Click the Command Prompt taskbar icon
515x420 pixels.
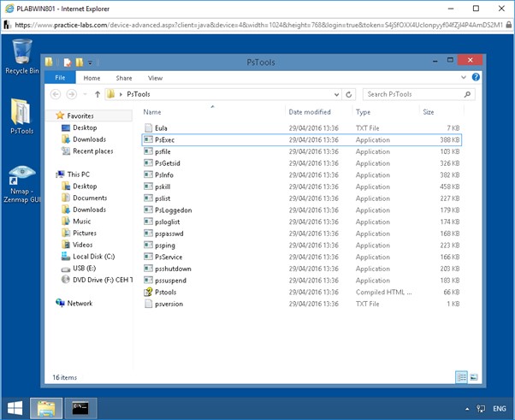coord(80,408)
